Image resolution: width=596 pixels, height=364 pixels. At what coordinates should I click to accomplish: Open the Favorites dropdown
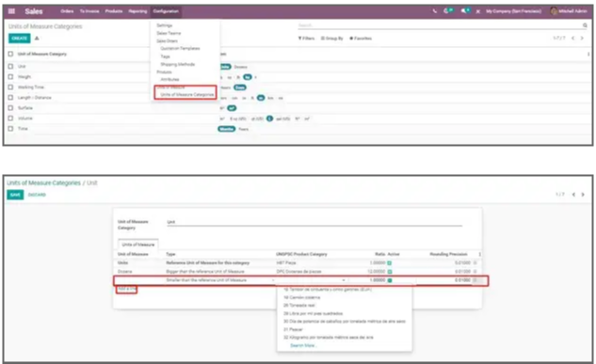[361, 39]
